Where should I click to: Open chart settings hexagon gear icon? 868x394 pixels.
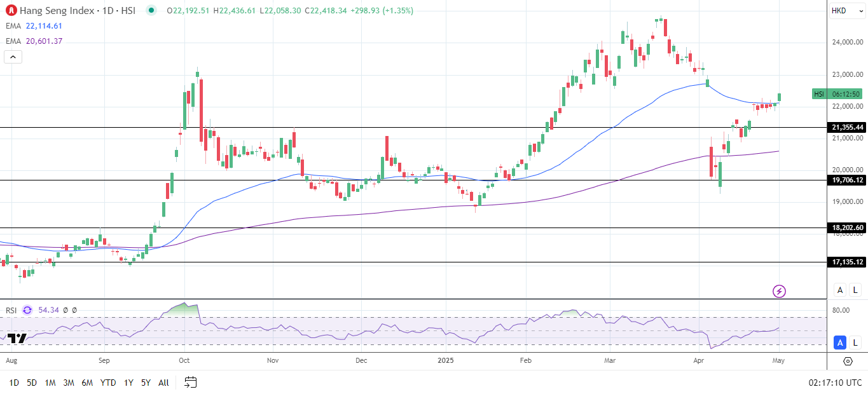(848, 361)
